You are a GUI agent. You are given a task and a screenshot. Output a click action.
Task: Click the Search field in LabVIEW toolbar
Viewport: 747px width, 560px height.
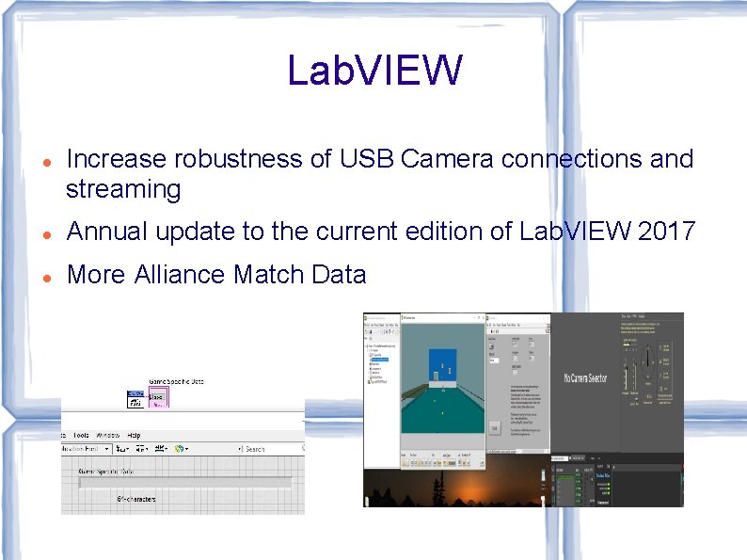click(271, 449)
